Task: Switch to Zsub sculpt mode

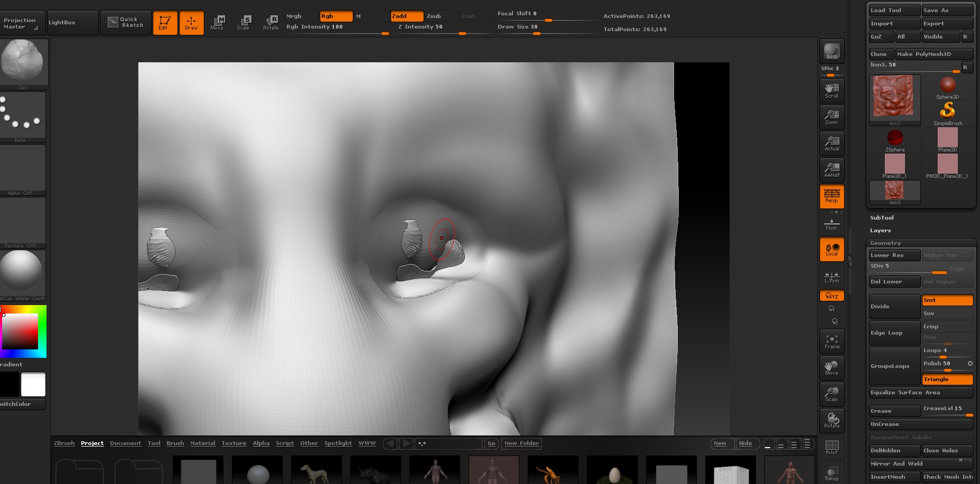Action: click(x=442, y=16)
